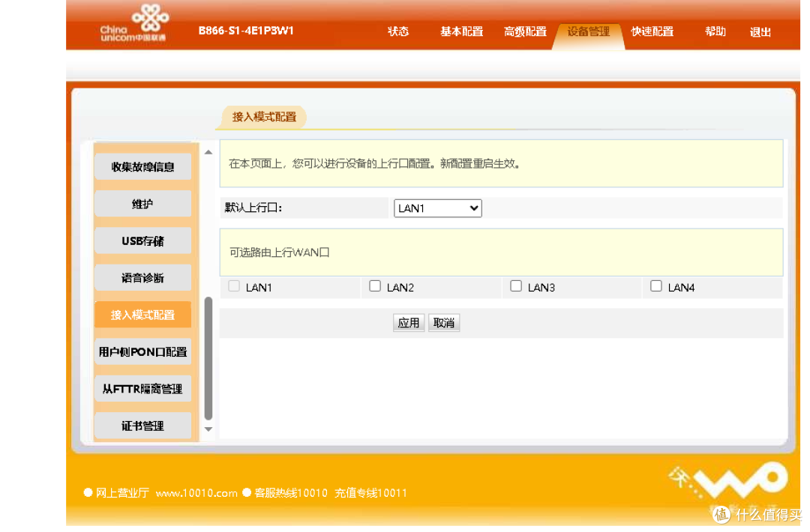Open 用户侧PON口配置 in the sidebar

pos(142,352)
